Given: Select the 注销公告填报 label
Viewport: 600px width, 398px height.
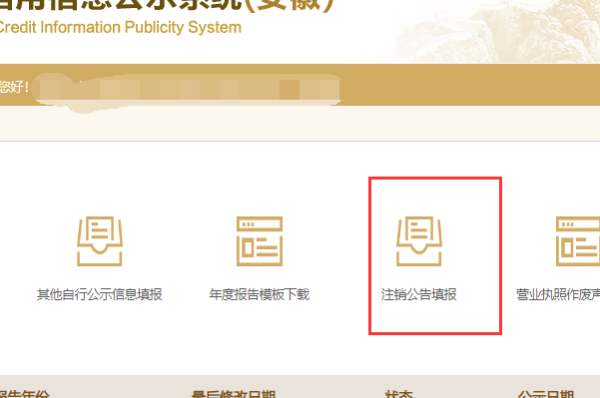Looking at the screenshot, I should point(419,294).
